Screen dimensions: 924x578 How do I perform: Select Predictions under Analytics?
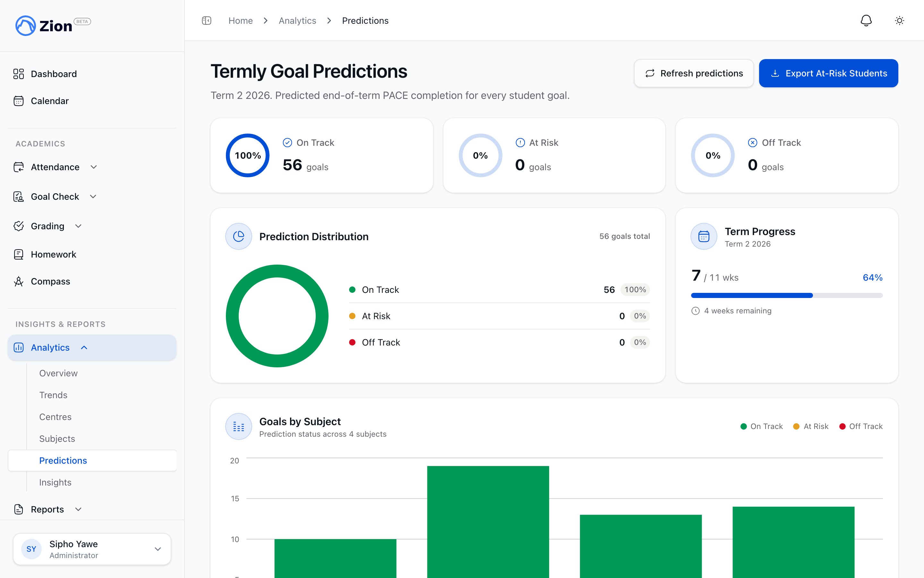tap(92, 460)
